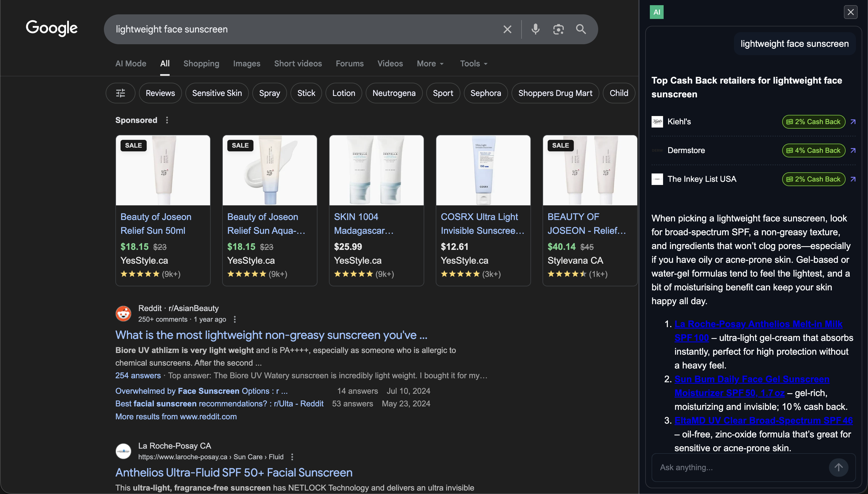This screenshot has width=868, height=494.
Task: Click the search magnifier icon
Action: (x=580, y=29)
